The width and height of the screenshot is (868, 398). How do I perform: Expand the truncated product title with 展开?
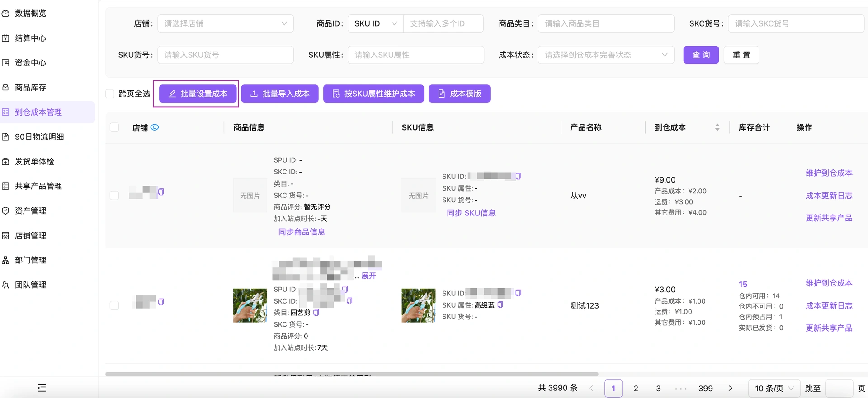pyautogui.click(x=368, y=276)
